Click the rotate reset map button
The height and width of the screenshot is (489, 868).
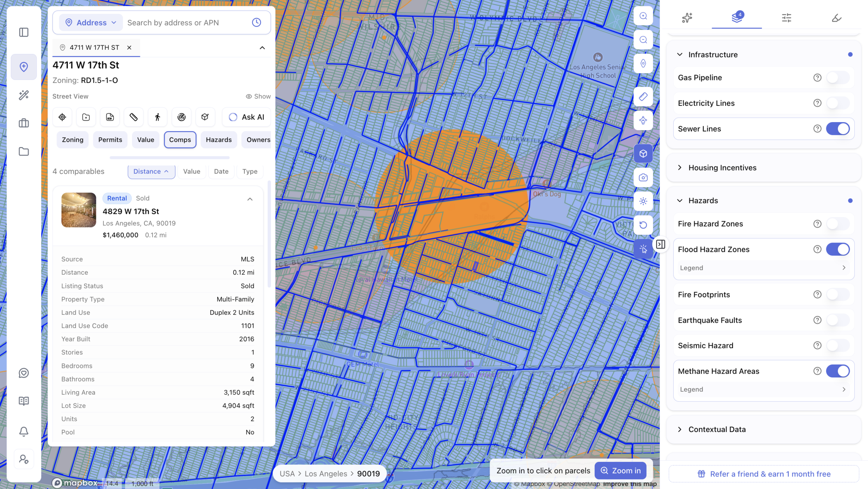coord(643,225)
